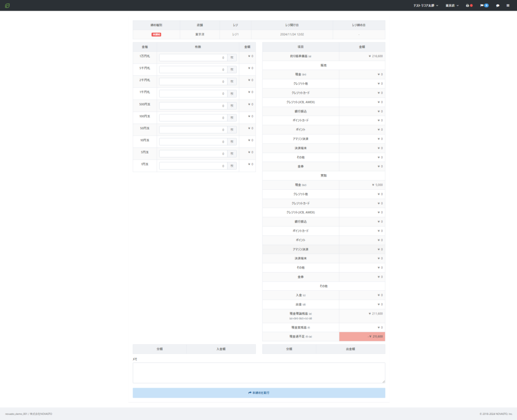Viewport: 517px width, 420px height.
Task: Focus the 1円玉 count field
Action: 193,166
